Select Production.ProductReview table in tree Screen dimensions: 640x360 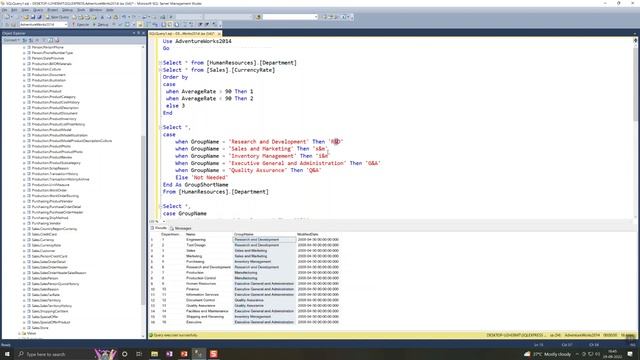[x=52, y=157]
